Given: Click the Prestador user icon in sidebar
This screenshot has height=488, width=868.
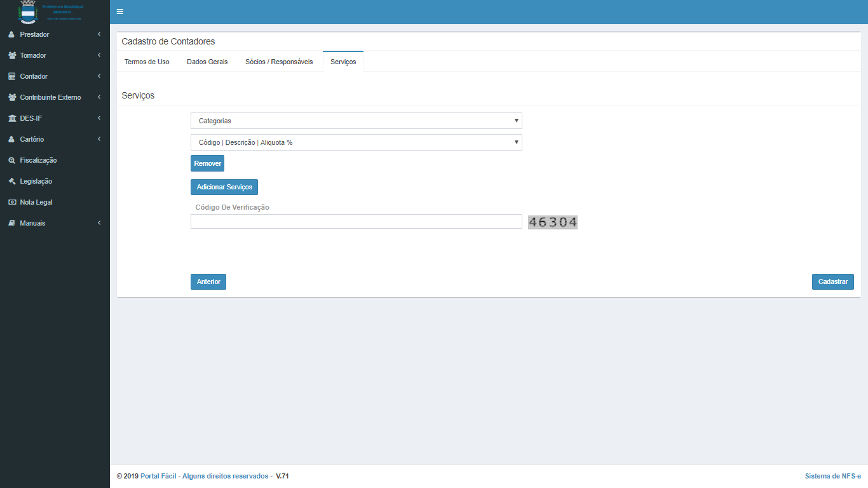Looking at the screenshot, I should click(x=11, y=34).
